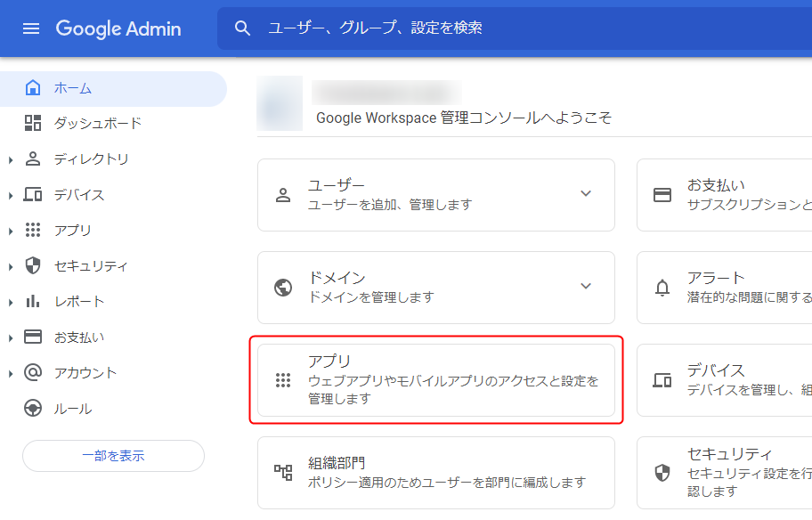Click the デバイス card devices icon

(x=662, y=380)
